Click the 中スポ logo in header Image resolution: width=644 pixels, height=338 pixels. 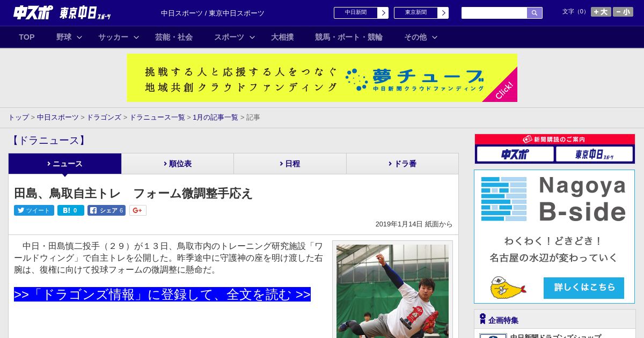(x=33, y=12)
